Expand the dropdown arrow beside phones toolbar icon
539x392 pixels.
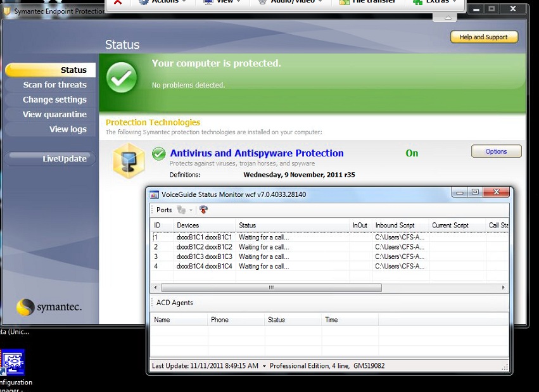[x=191, y=210]
